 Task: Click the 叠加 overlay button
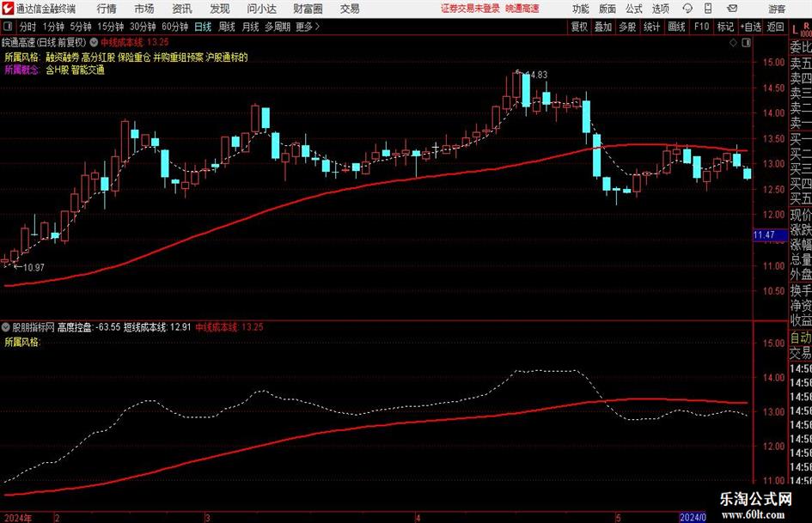click(603, 27)
